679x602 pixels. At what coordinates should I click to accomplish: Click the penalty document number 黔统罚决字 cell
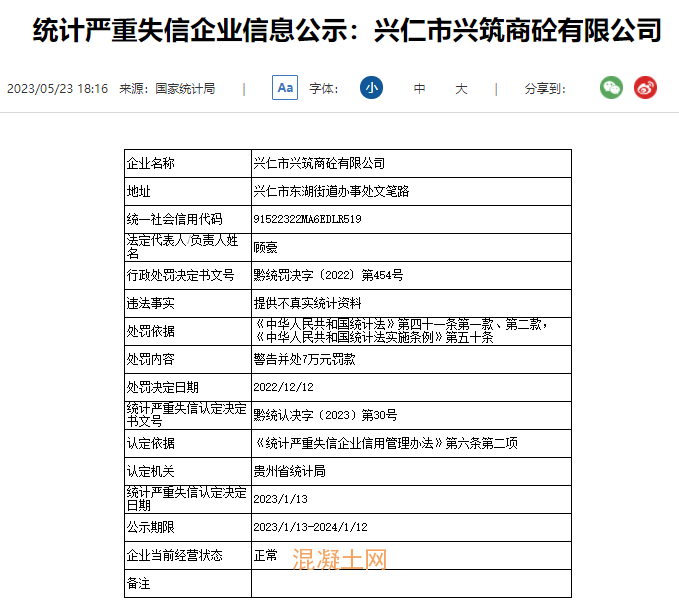point(328,275)
